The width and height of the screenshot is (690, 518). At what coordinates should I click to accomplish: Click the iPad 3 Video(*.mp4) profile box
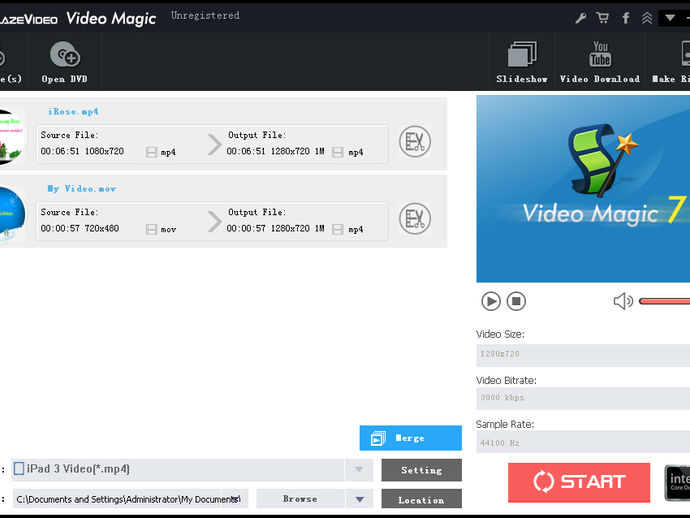point(178,470)
